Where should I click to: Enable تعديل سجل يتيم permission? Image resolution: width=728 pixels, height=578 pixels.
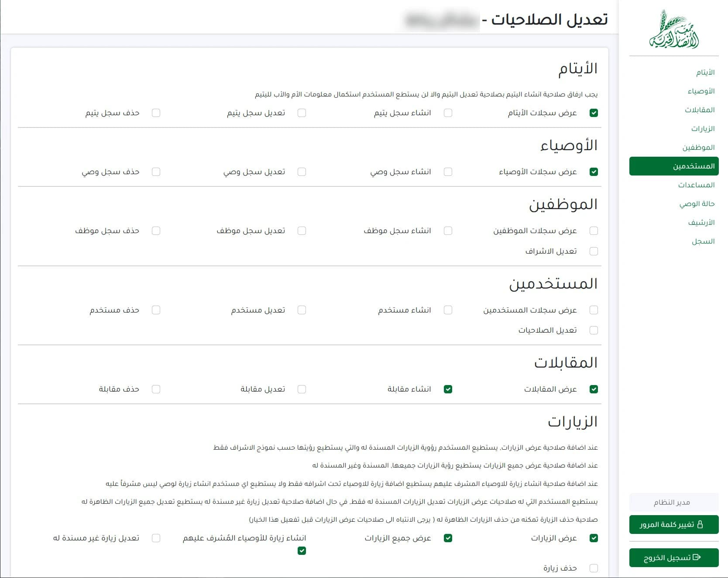[x=302, y=113]
